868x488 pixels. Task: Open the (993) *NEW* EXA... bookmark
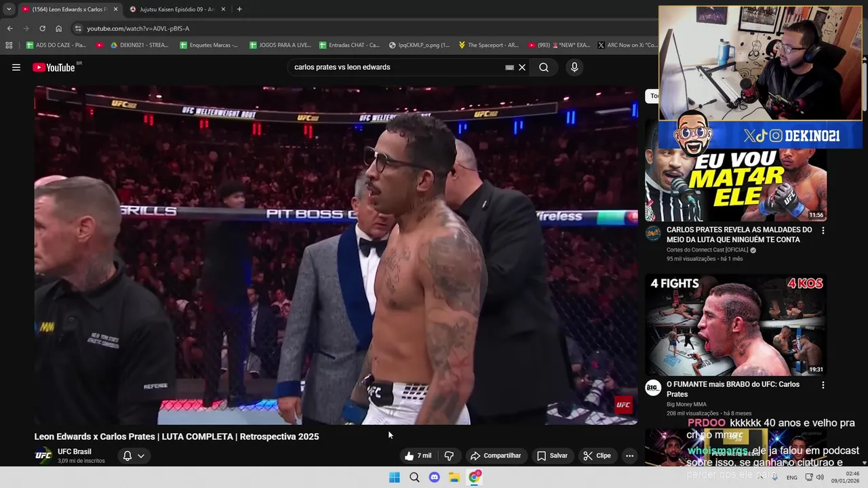[x=559, y=45]
